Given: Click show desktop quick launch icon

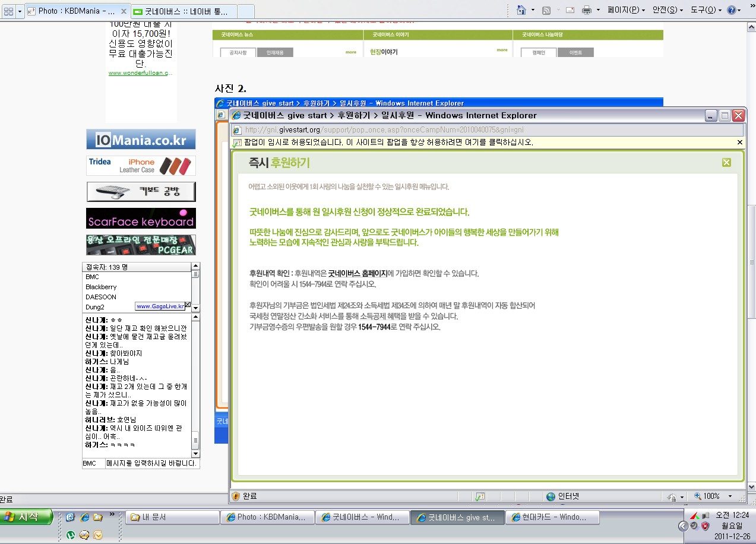Looking at the screenshot, I should (x=70, y=517).
